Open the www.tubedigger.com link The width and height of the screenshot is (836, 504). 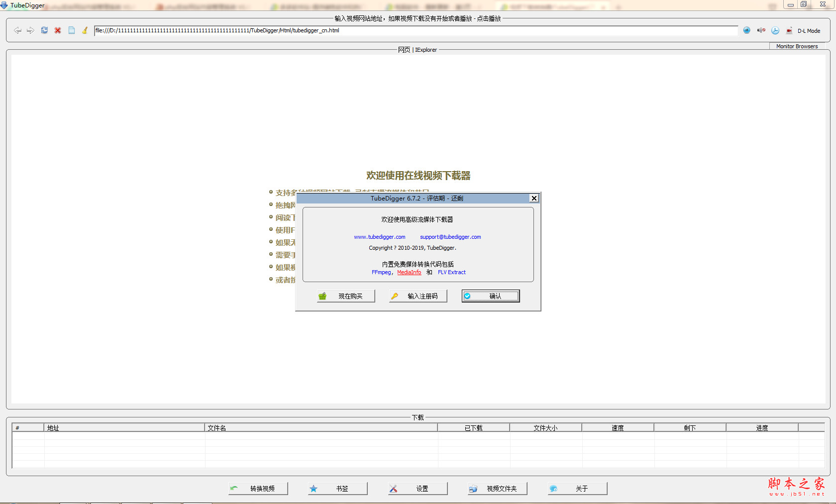tap(380, 237)
